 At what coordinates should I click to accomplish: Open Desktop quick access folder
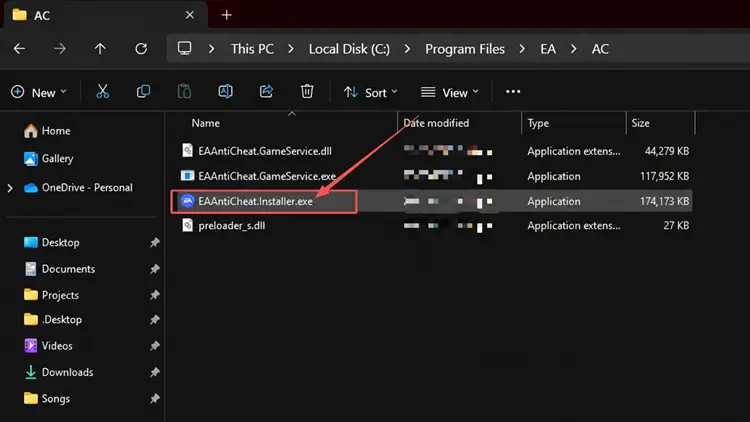51,243
